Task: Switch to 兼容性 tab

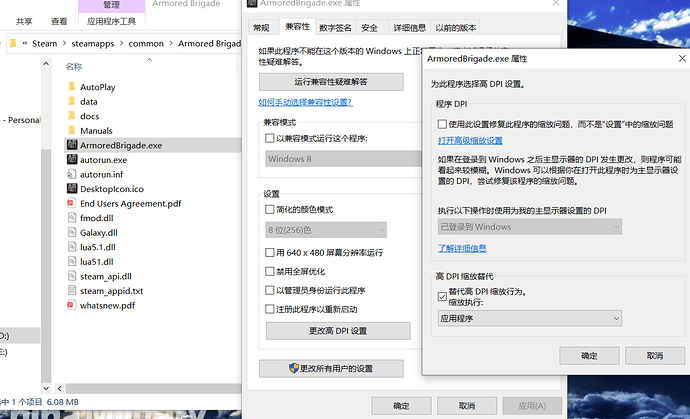Action: click(x=297, y=26)
